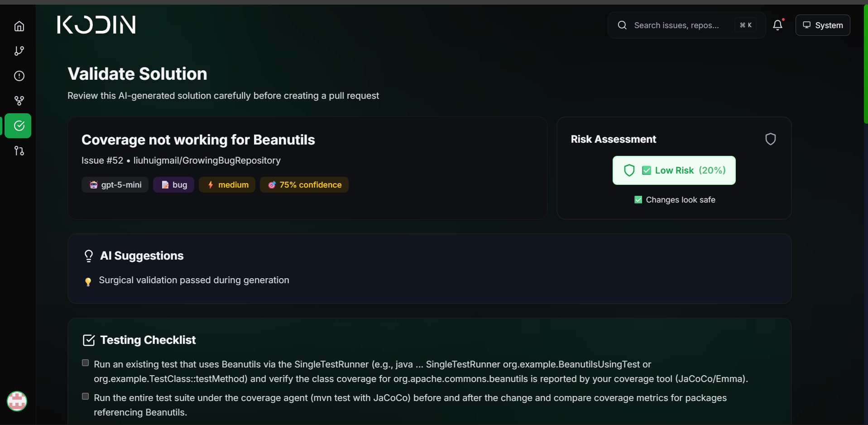
Task: Open the issues alert-circle sidebar icon
Action: [x=19, y=76]
